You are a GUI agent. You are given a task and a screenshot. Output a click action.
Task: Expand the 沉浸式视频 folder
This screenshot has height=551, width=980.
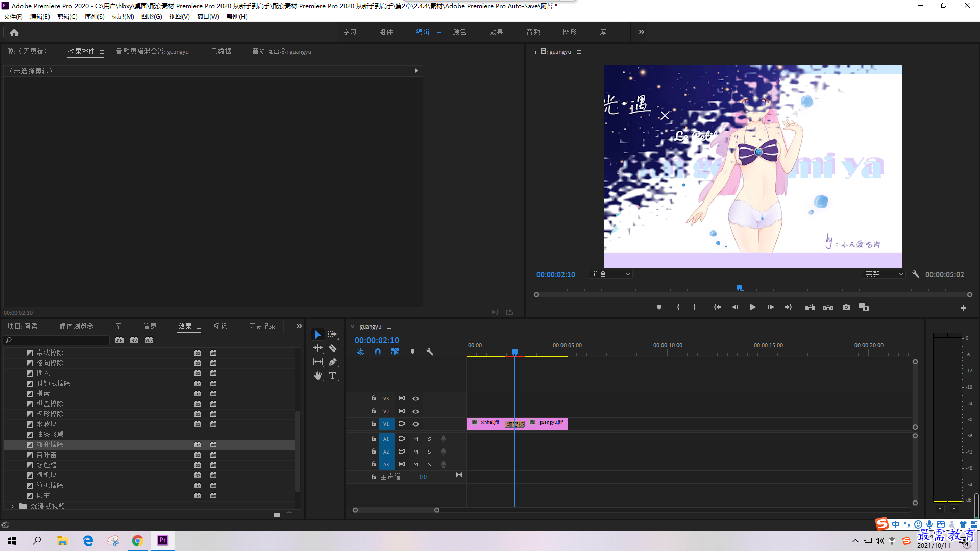pos(12,506)
